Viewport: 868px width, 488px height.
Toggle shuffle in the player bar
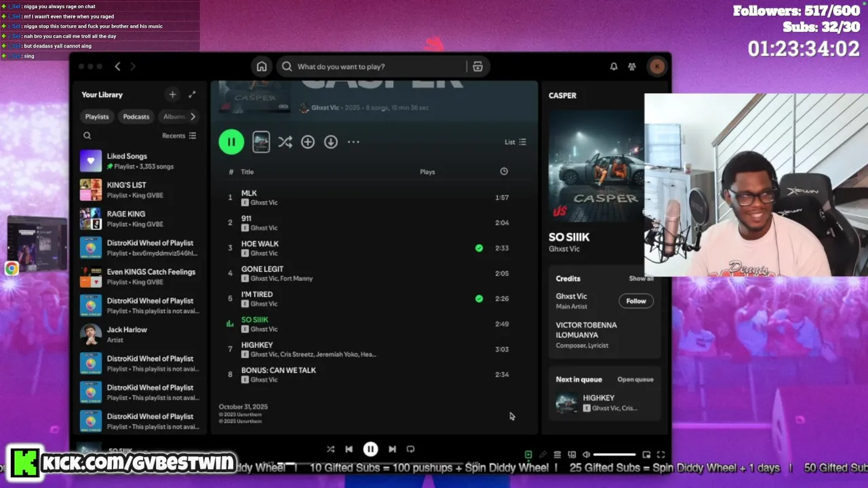point(330,449)
